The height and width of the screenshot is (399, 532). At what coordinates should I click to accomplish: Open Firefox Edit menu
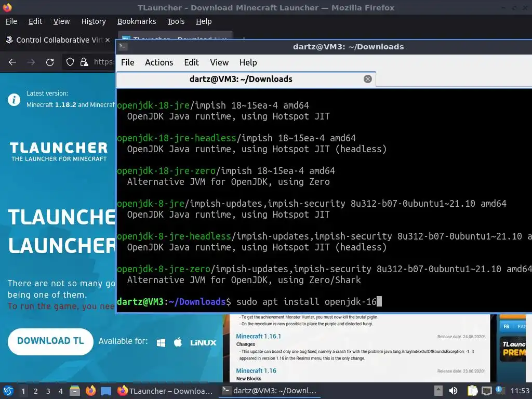(x=35, y=21)
